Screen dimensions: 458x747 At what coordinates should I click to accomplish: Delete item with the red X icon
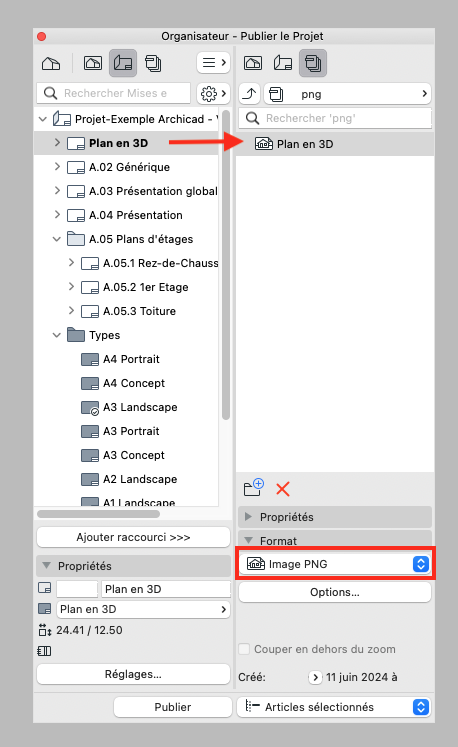tap(283, 489)
